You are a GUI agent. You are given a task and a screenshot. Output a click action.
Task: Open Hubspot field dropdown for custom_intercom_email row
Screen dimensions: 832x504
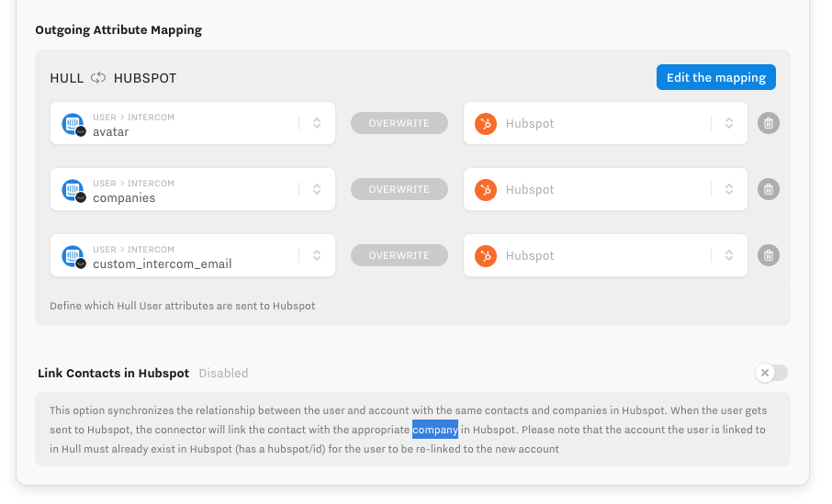click(729, 256)
